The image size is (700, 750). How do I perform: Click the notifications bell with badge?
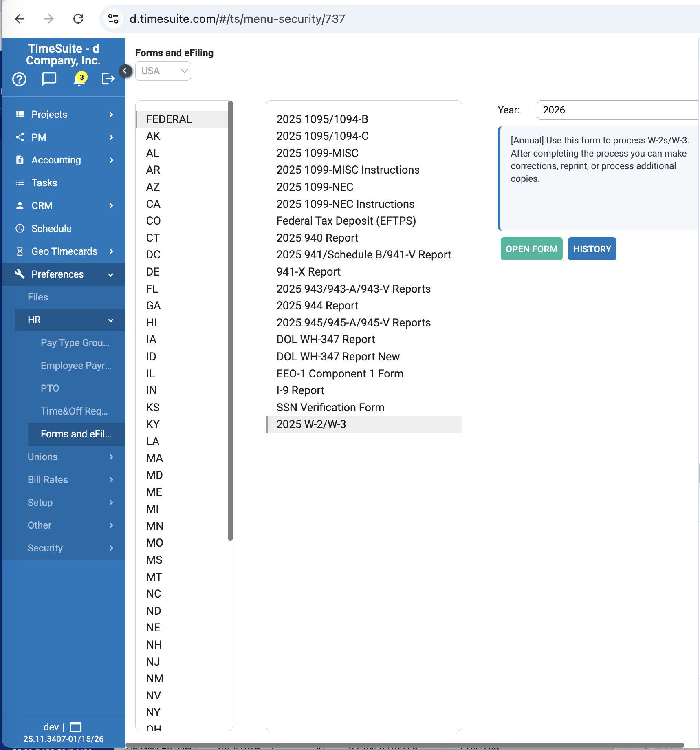point(79,79)
